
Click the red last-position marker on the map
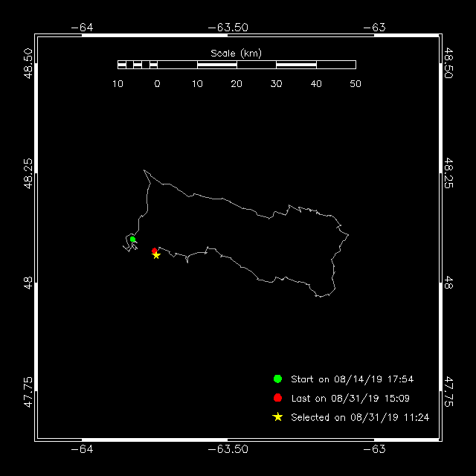(x=154, y=251)
